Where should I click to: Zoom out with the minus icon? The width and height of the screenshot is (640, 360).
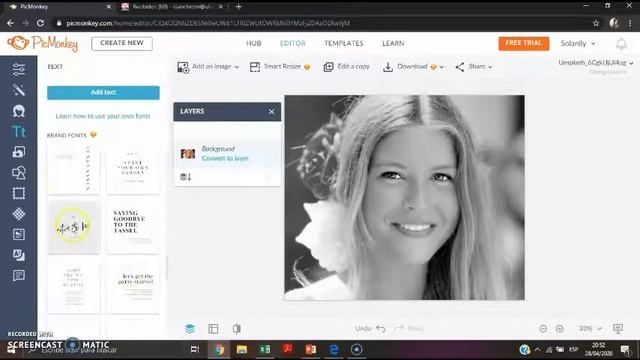543,329
